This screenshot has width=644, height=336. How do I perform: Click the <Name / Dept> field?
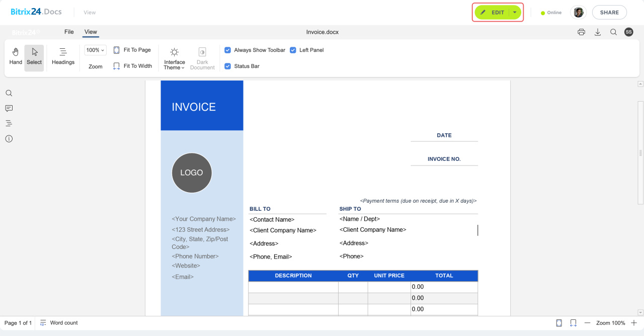click(x=360, y=219)
